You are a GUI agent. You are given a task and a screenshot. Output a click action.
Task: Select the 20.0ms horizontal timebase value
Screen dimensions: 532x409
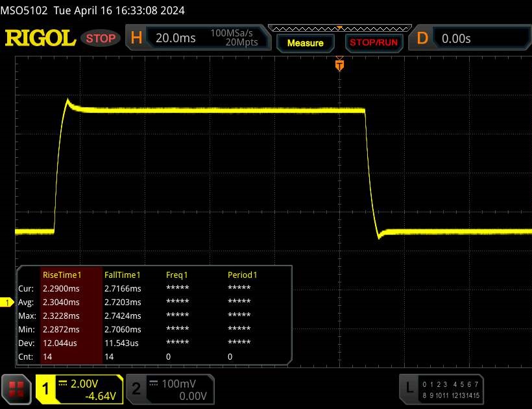click(175, 38)
